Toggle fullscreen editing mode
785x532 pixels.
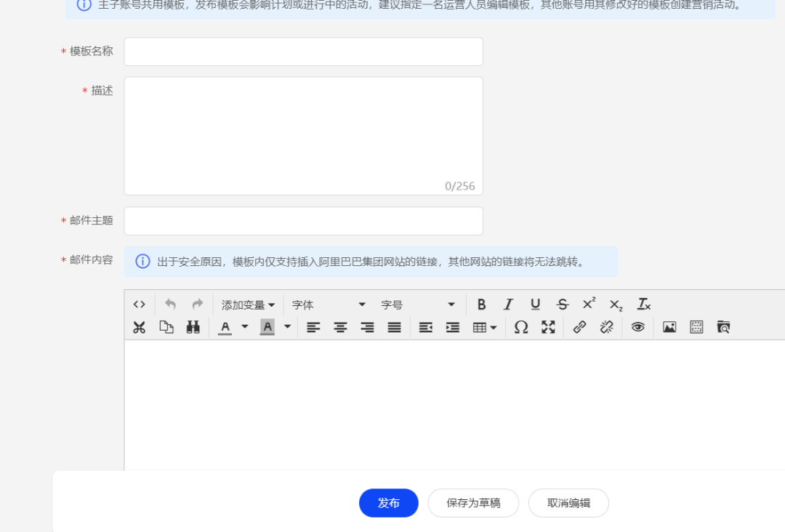547,327
